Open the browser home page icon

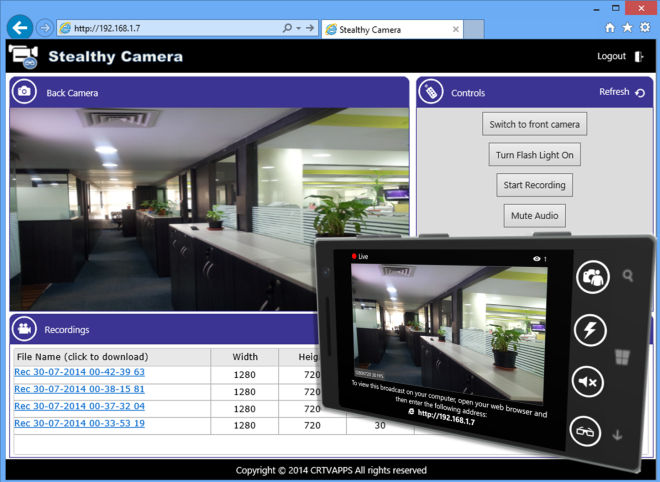tap(609, 28)
